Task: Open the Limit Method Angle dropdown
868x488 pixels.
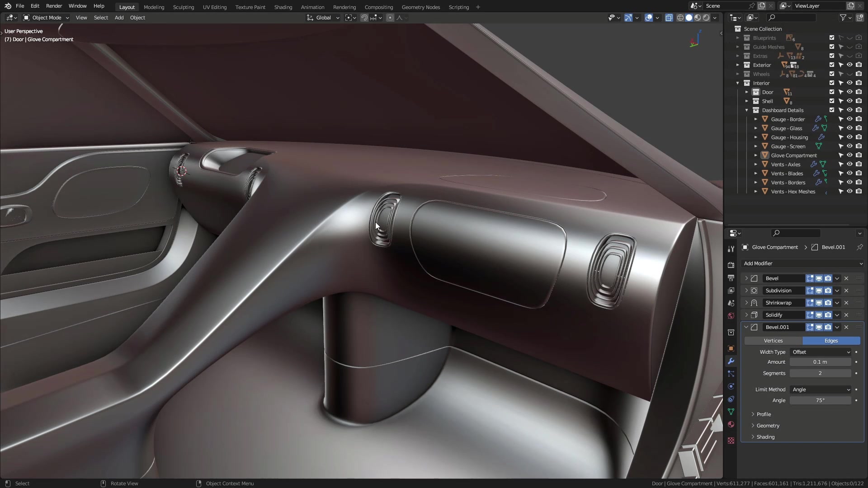Action: [x=821, y=389]
